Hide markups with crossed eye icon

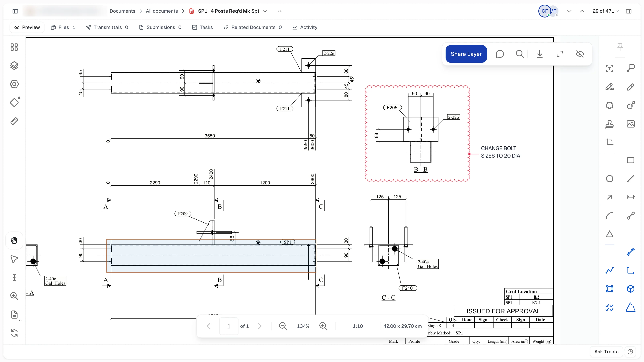[580, 54]
